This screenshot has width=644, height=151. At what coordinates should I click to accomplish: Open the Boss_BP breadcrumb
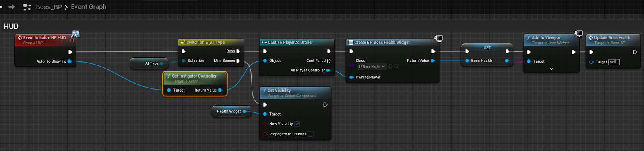[x=49, y=7]
